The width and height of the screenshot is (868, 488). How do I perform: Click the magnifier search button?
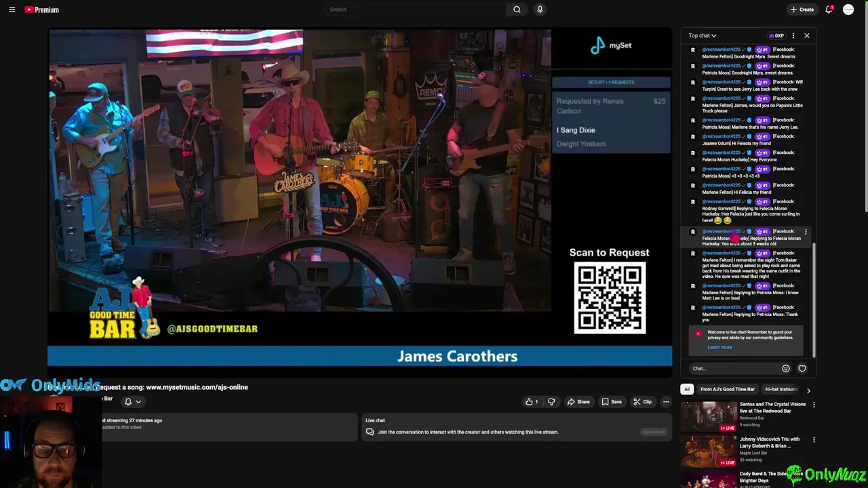tap(517, 9)
